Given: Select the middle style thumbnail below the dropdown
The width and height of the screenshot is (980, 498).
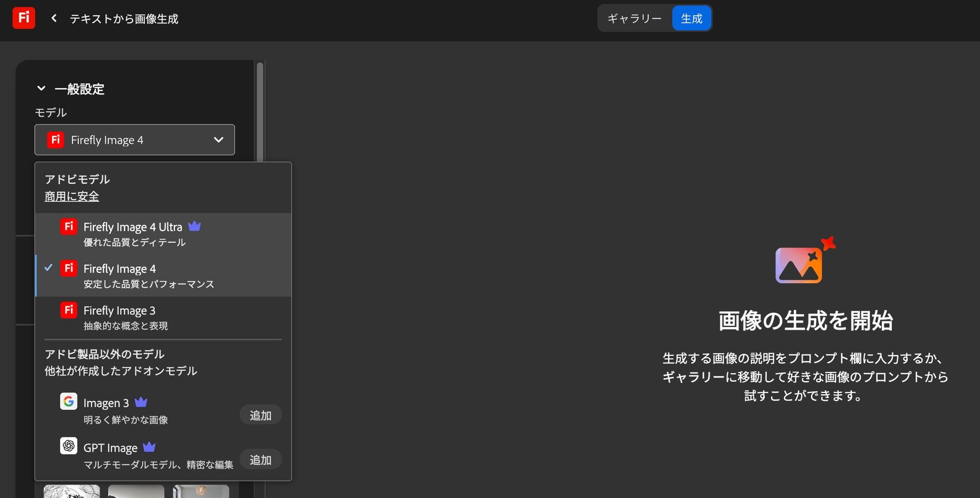Looking at the screenshot, I should (136, 491).
